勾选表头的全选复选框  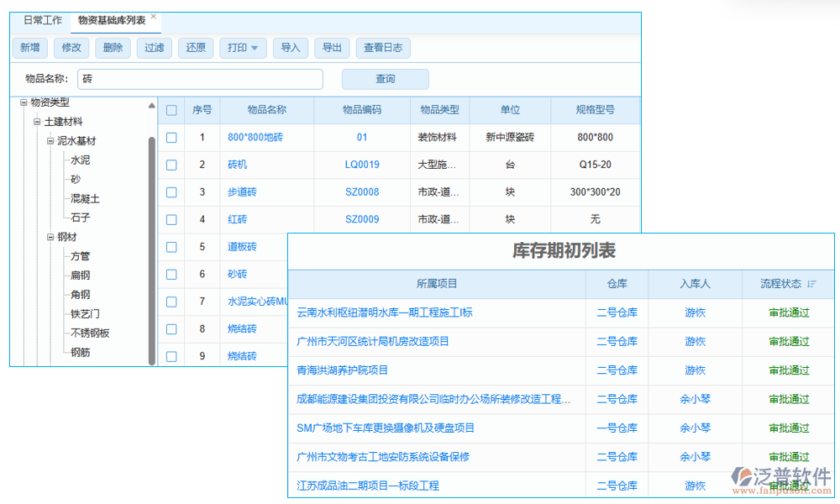point(171,109)
